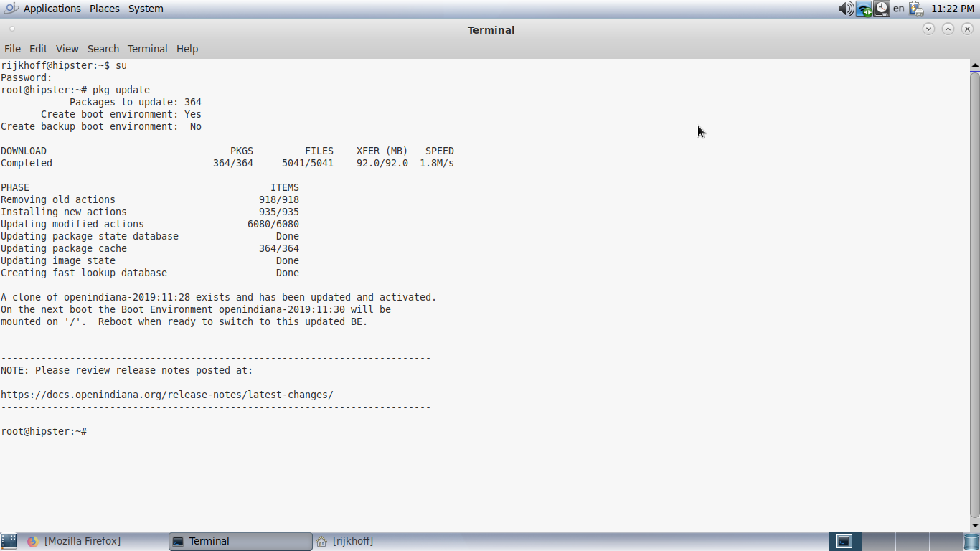Screen dimensions: 980x551
Task: Click the 'Installing new actions' line
Action: point(150,212)
